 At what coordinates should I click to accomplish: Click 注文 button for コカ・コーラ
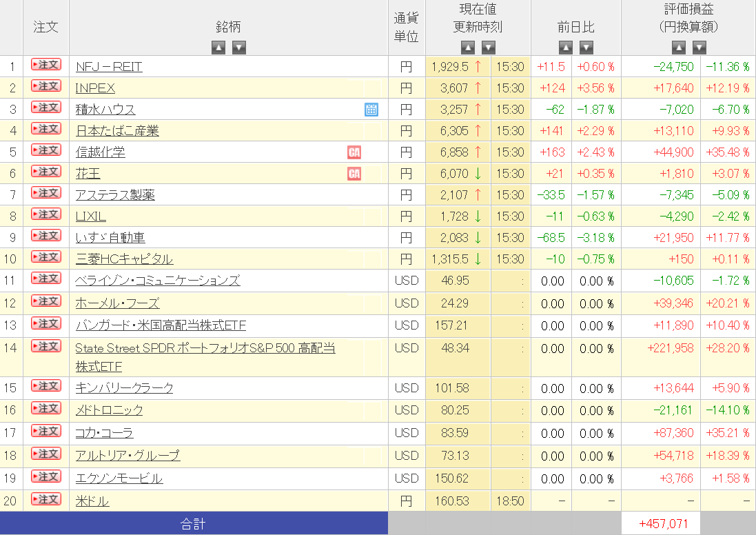pyautogui.click(x=46, y=431)
